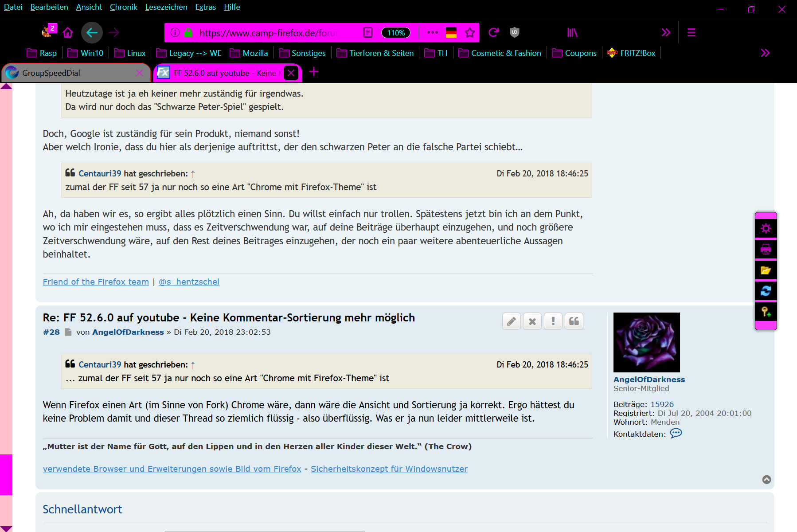Screen dimensions: 797x532
Task: Open the Bearbeiten menu
Action: point(49,7)
